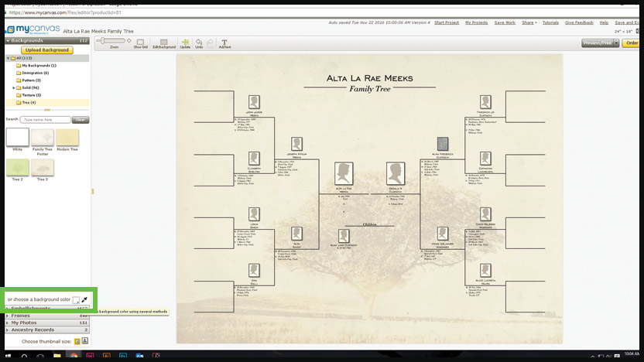Viewport: 644px width, 362px height.
Task: Click the yellow Order button
Action: coord(632,43)
